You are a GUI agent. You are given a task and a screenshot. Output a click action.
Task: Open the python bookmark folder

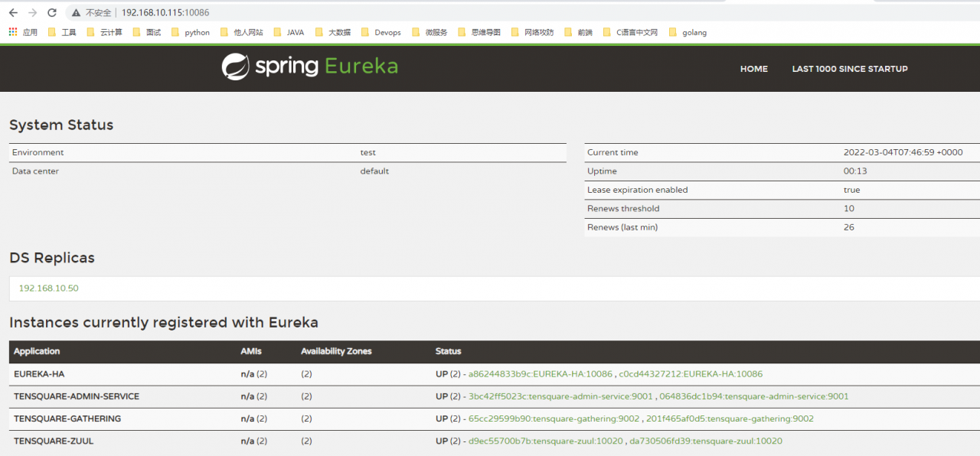(x=191, y=32)
